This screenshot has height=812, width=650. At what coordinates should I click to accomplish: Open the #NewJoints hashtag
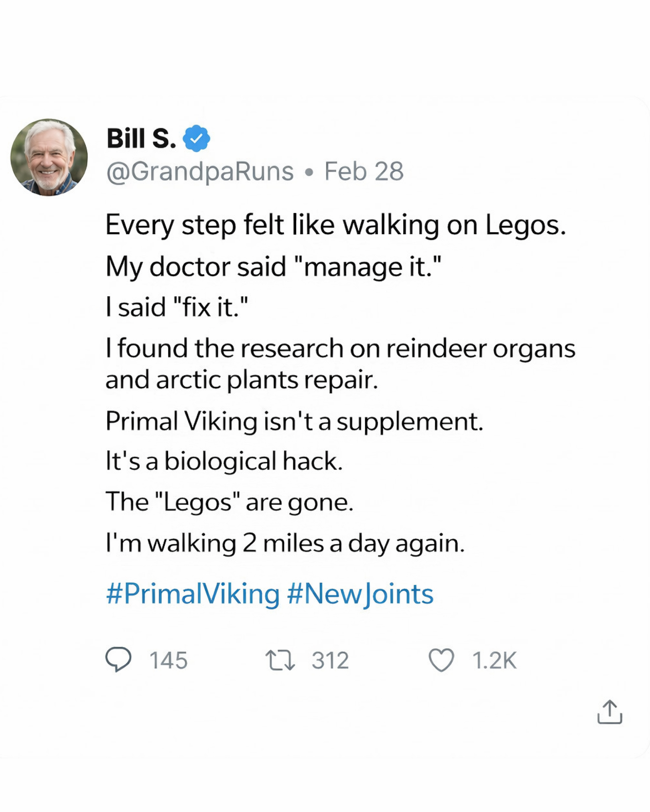(x=360, y=594)
